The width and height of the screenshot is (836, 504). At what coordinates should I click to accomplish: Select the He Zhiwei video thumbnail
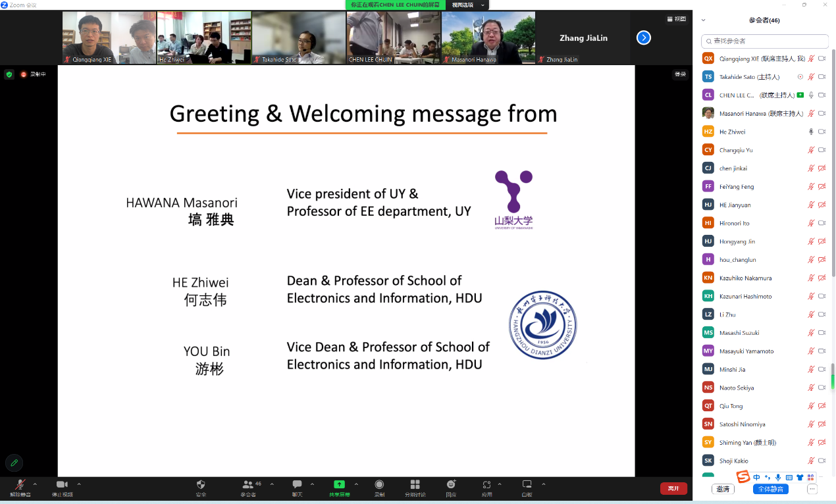[x=204, y=38]
